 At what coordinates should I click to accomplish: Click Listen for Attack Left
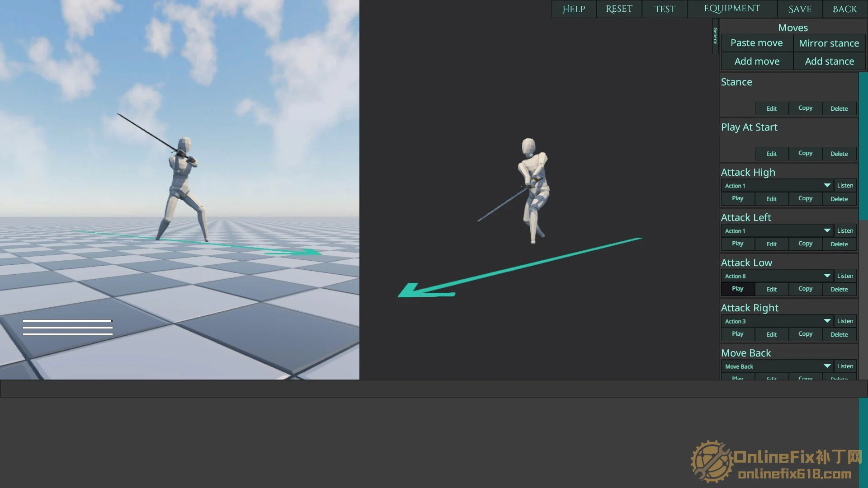(845, 231)
